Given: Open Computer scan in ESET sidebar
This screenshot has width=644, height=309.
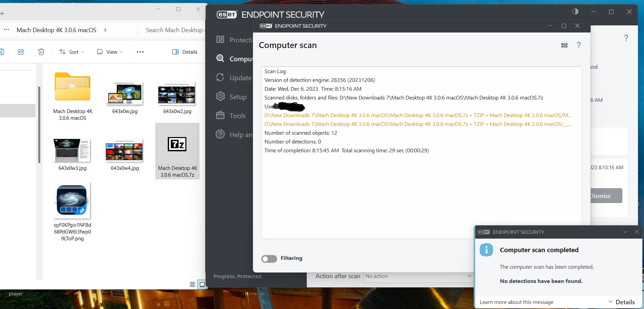Looking at the screenshot, I should [234, 59].
